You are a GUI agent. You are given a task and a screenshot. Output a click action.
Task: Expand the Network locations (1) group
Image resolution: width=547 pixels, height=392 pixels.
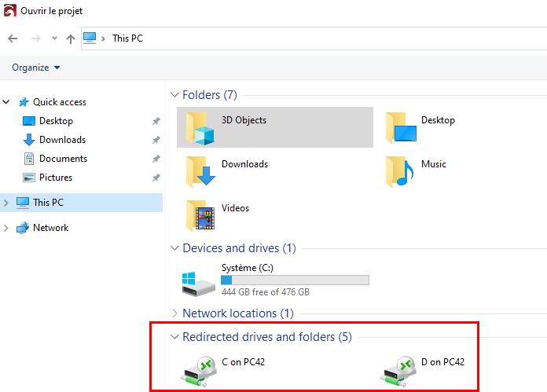click(174, 313)
